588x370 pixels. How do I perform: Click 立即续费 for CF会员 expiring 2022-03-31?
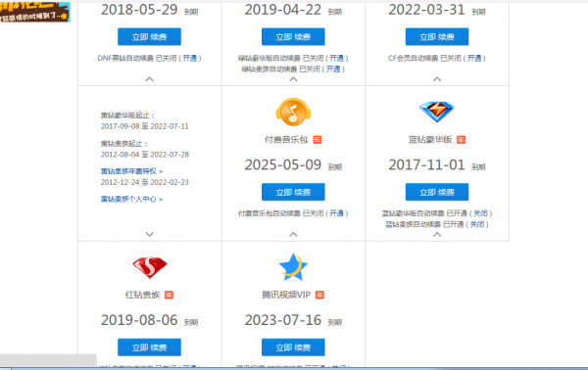pyautogui.click(x=437, y=36)
